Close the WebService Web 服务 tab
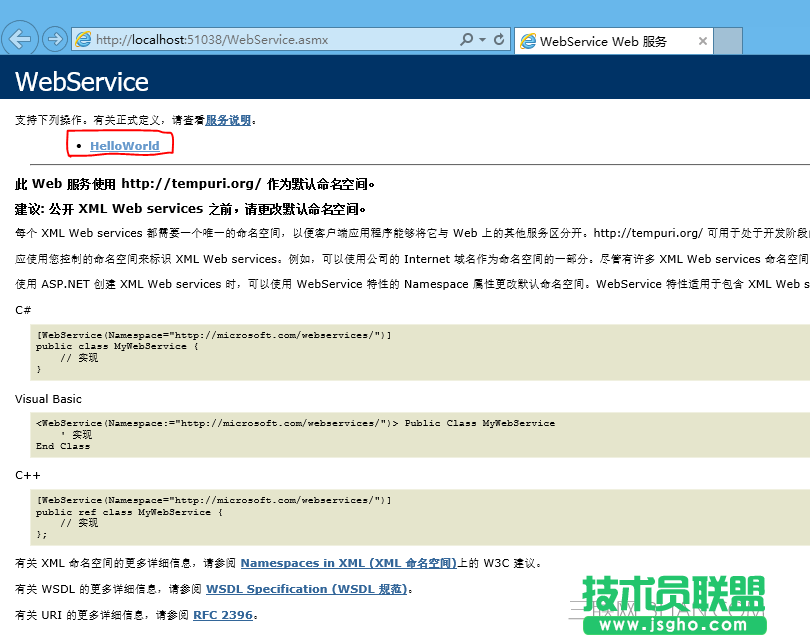Image resolution: width=810 pixels, height=641 pixels. [703, 41]
